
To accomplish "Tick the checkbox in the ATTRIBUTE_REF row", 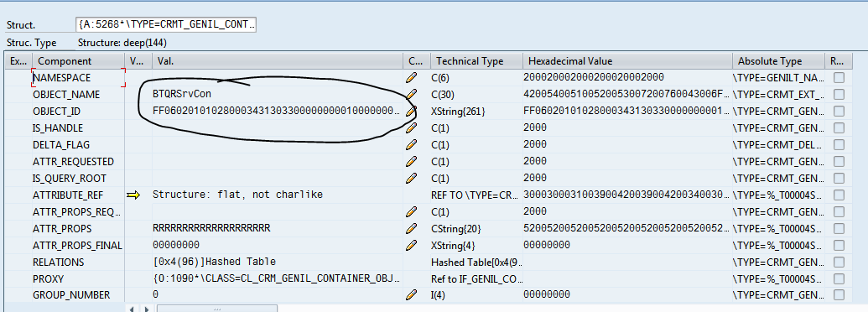I will pyautogui.click(x=839, y=195).
